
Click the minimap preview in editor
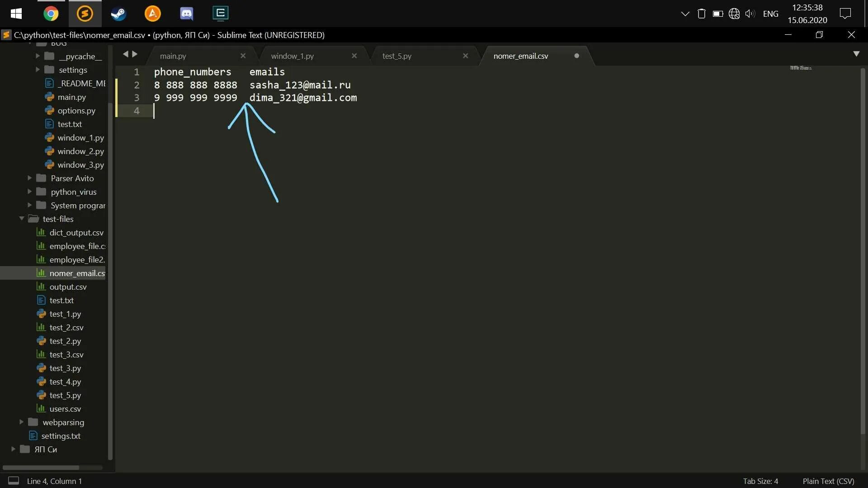(x=801, y=68)
